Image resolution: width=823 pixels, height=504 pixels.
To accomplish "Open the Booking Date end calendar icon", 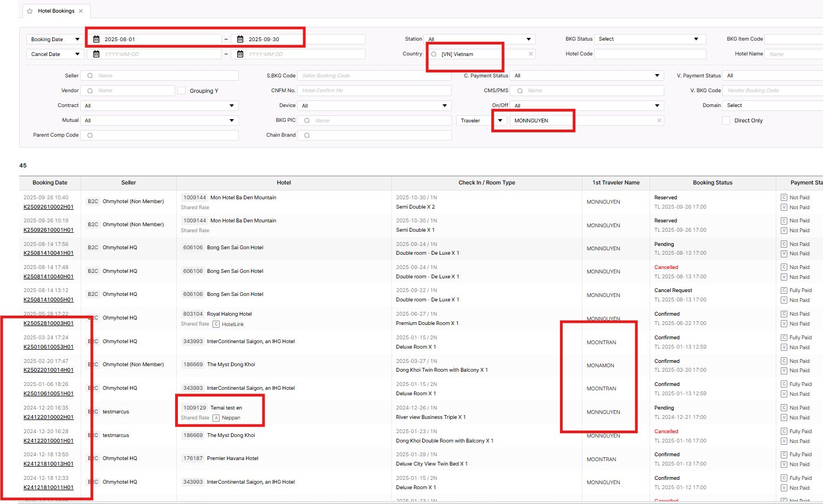I will tap(240, 40).
